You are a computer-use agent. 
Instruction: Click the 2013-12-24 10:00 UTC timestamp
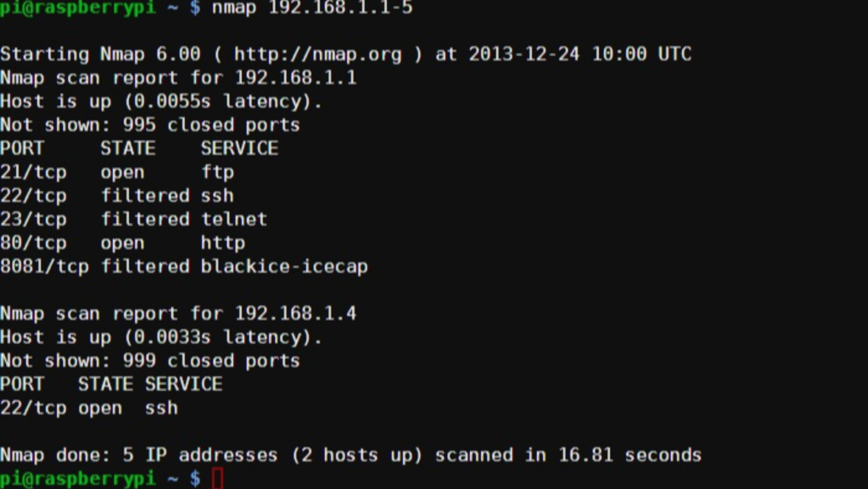coord(580,54)
